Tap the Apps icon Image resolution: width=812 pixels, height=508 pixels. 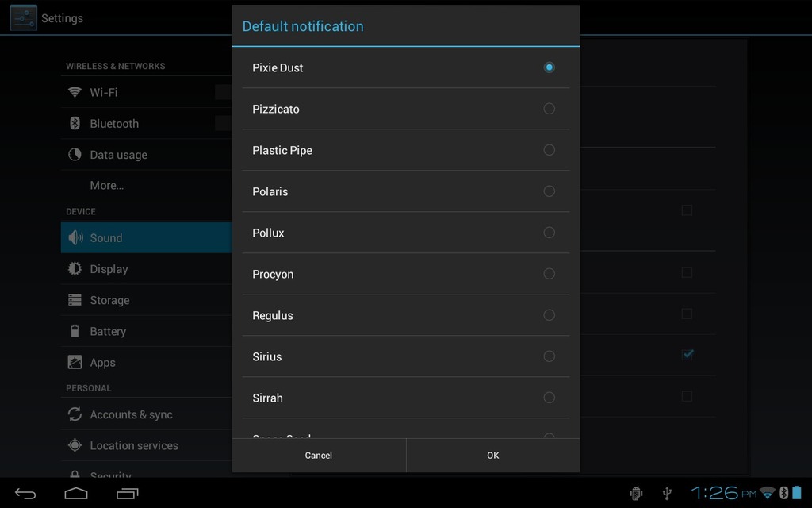pos(75,362)
